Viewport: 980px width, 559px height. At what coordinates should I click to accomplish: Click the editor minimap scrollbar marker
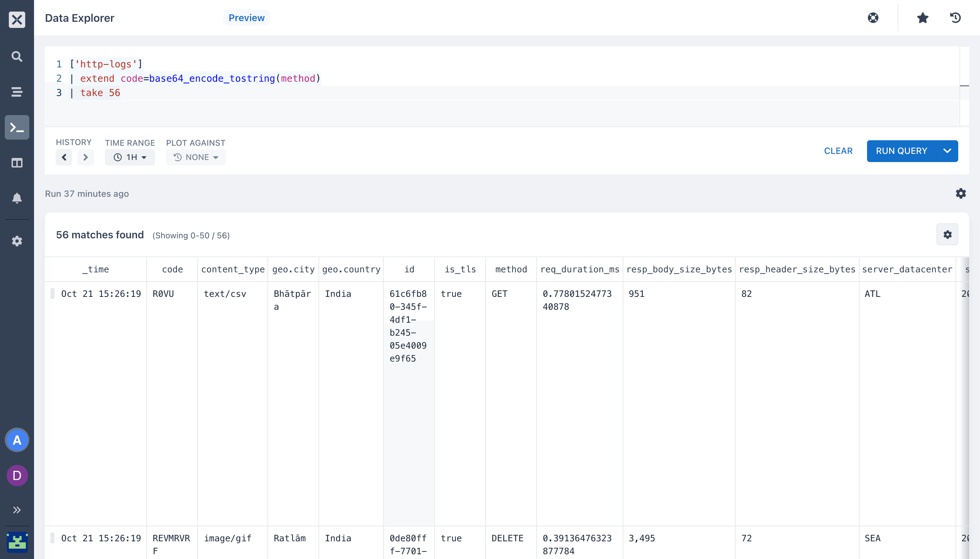(964, 85)
